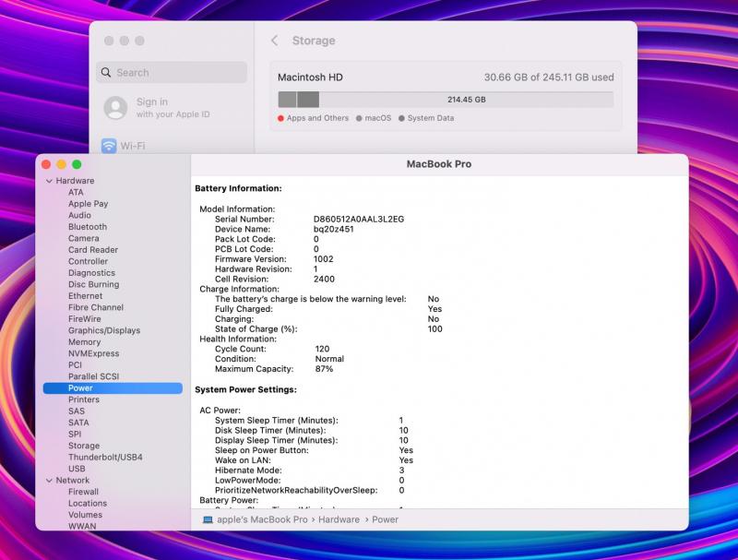The width and height of the screenshot is (738, 560).
Task: Select NVMExpress in the Hardware list
Action: 94,353
